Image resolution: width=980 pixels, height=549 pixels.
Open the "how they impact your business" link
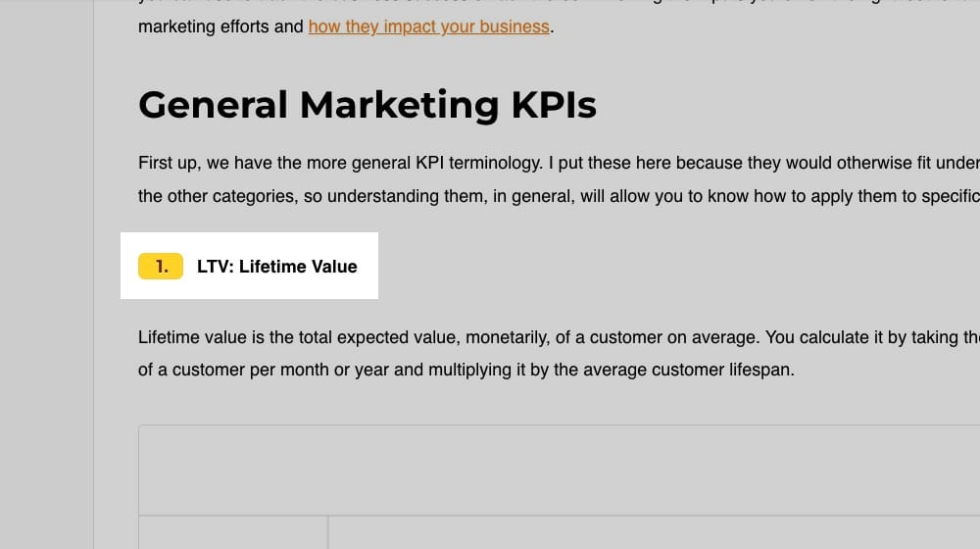(x=428, y=26)
